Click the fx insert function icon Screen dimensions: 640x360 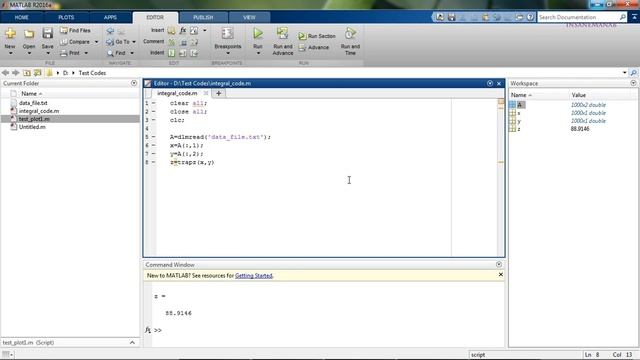183,31
